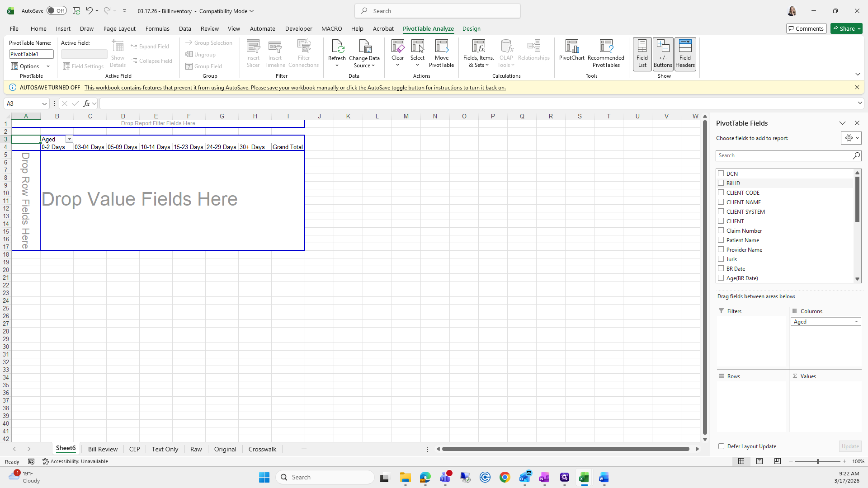Click the Refresh pivot data icon

point(337,47)
